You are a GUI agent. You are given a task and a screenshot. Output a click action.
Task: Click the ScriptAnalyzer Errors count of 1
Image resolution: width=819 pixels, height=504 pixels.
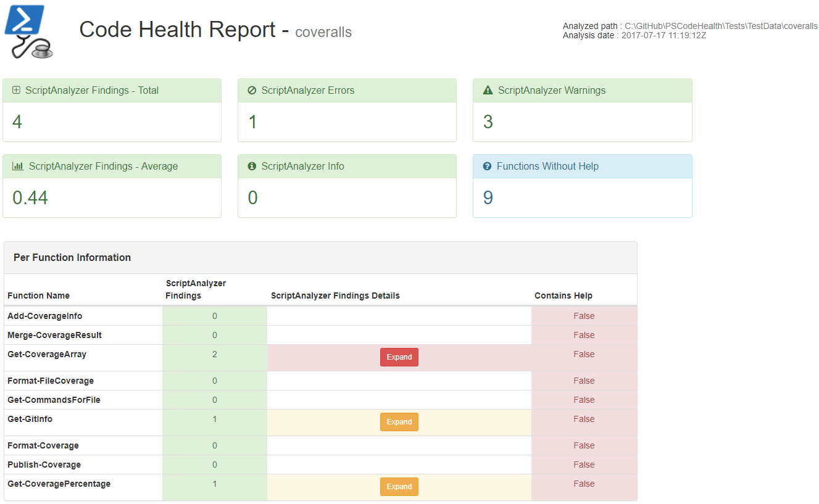coord(252,122)
